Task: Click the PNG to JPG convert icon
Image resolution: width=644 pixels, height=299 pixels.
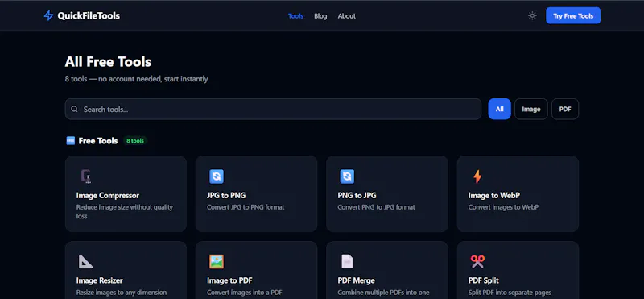Action: [347, 176]
